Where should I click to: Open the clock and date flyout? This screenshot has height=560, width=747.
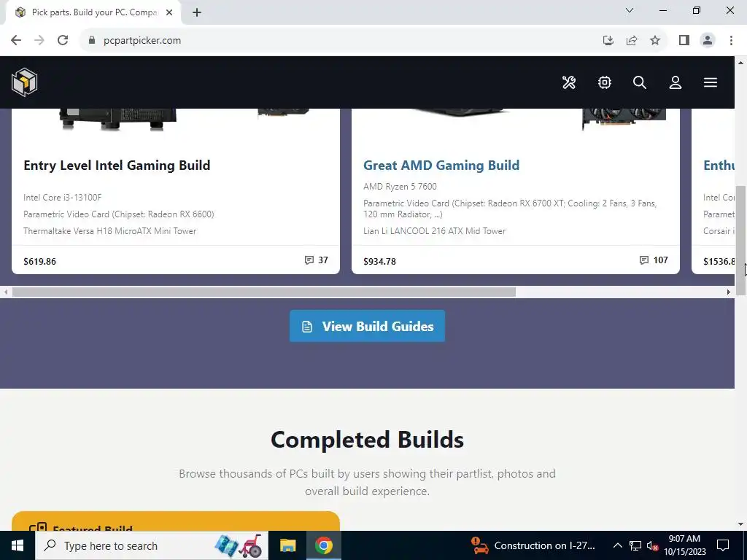click(x=684, y=545)
